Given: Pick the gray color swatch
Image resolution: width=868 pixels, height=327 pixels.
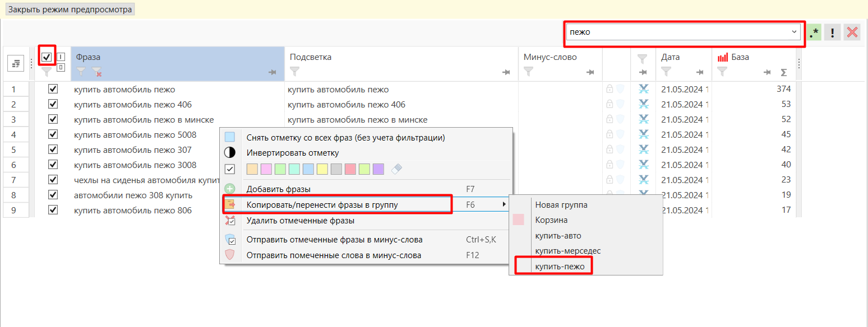Looking at the screenshot, I should pos(336,169).
